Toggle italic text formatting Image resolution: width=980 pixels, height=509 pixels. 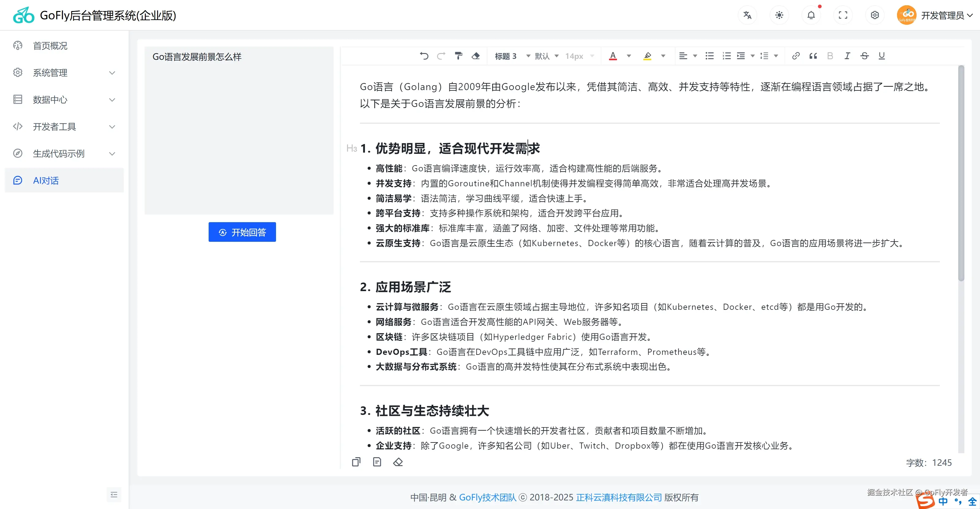(x=847, y=56)
